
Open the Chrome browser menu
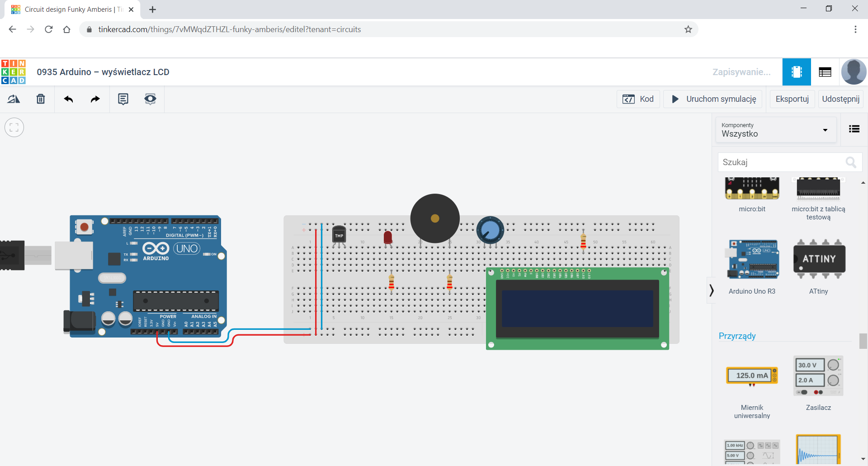(855, 29)
